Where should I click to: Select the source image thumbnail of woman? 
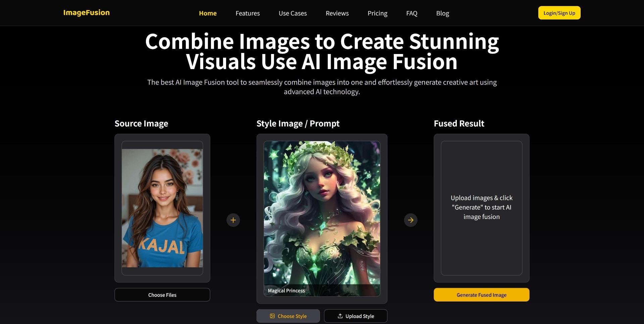(162, 208)
